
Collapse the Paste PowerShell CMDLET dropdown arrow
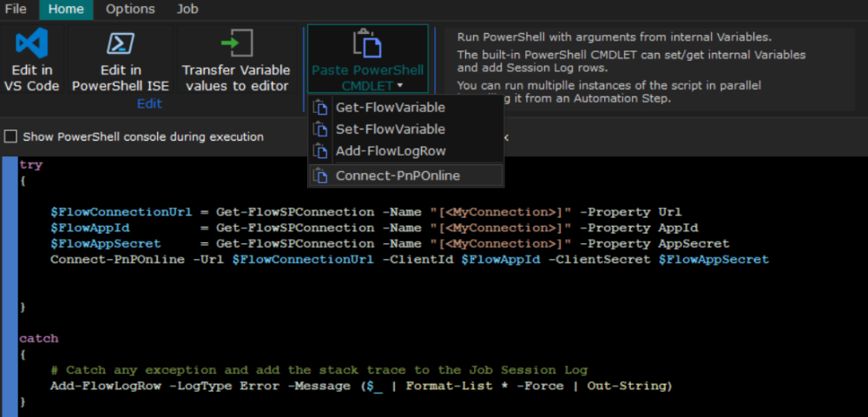click(400, 85)
